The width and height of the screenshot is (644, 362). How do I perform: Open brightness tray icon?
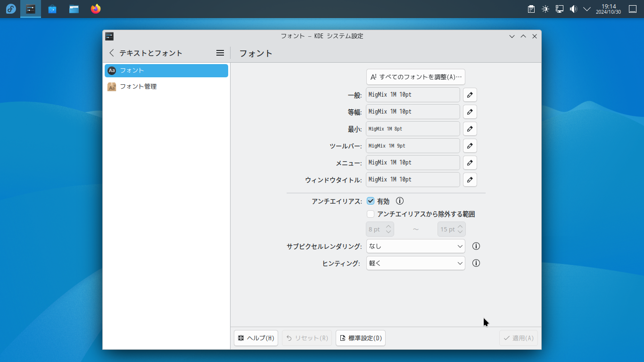tap(545, 9)
